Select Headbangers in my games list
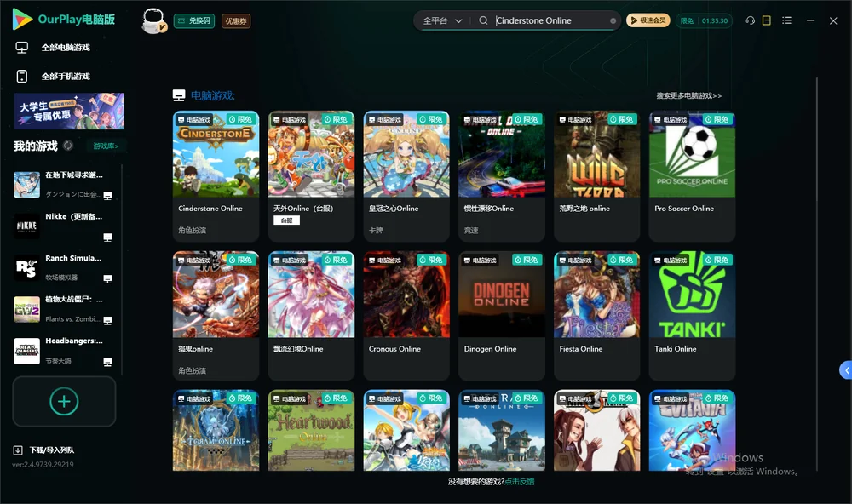This screenshot has width=852, height=504. (64, 351)
